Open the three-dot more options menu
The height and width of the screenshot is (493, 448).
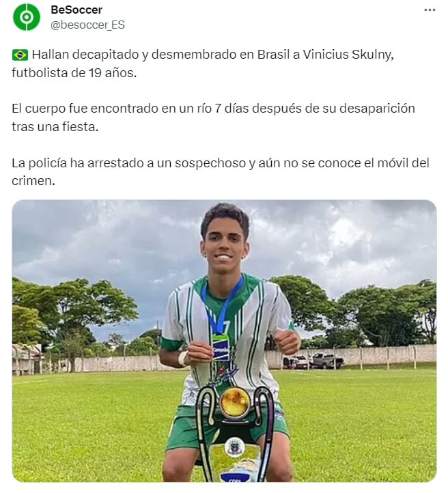[430, 10]
